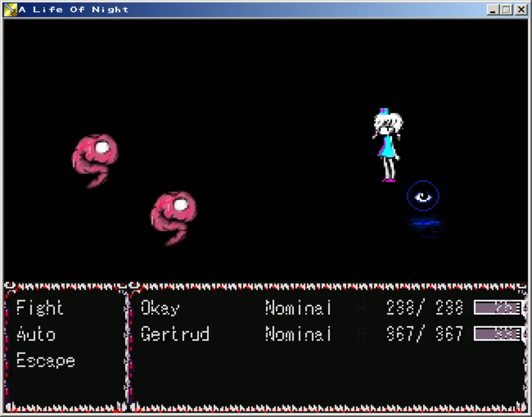Target the upper-left pink worm enemy
Screen dimensions: 532x417
(95, 159)
